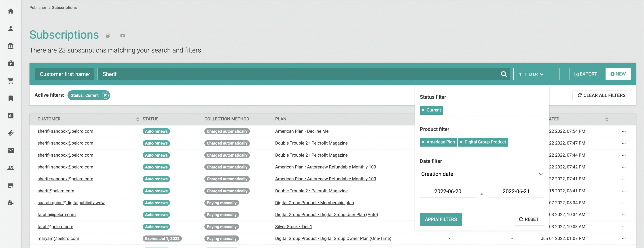Click the envelope mail sidebar icon
Viewport: 644px width, 248px height.
tap(11, 150)
